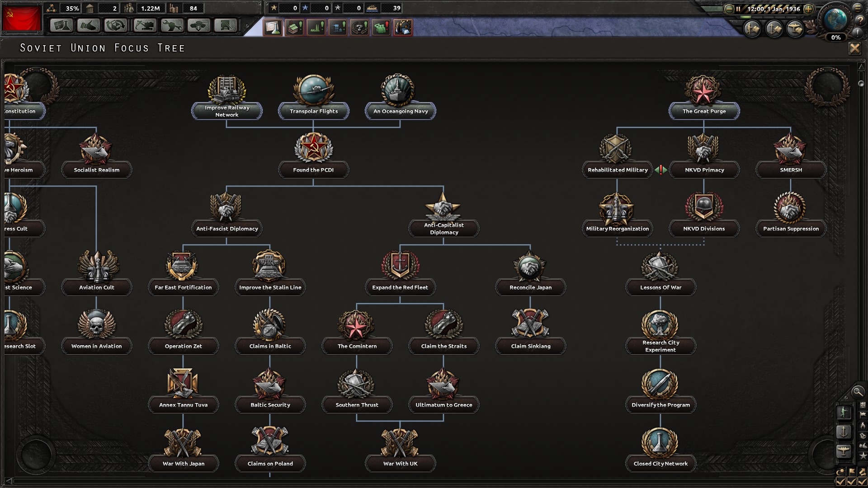
Task: Click the Anti-Fascist Diplomacy focus label
Action: point(227,229)
